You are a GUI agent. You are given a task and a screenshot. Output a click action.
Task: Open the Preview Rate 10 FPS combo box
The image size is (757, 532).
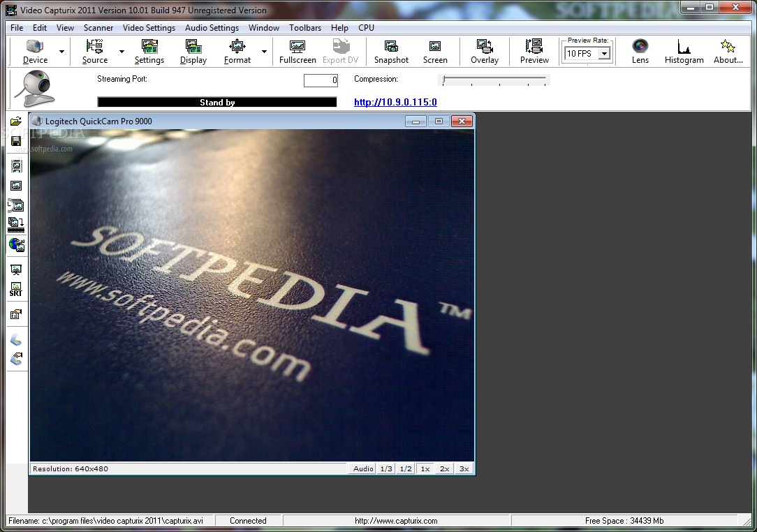tap(587, 54)
